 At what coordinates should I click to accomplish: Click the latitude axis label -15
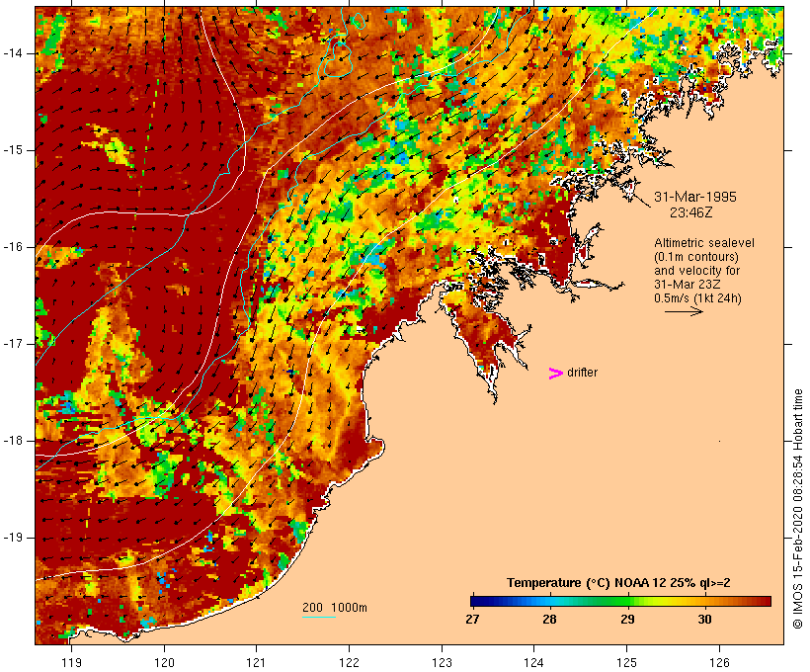[13, 150]
